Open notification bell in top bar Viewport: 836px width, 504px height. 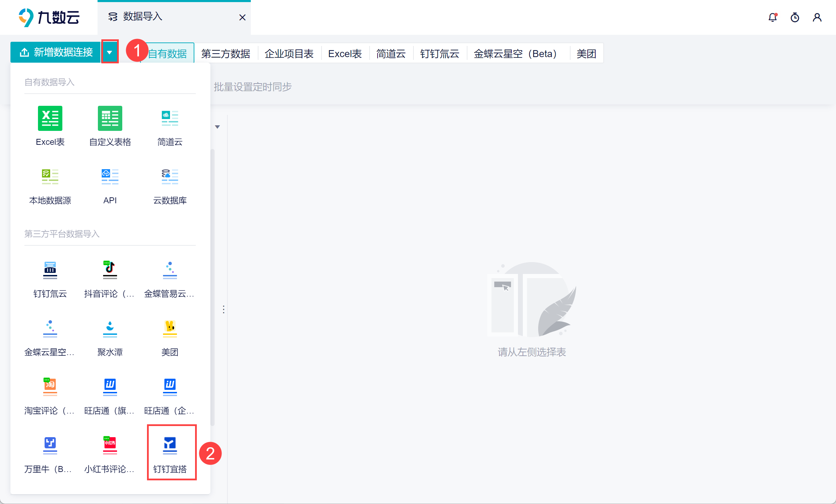click(x=773, y=17)
